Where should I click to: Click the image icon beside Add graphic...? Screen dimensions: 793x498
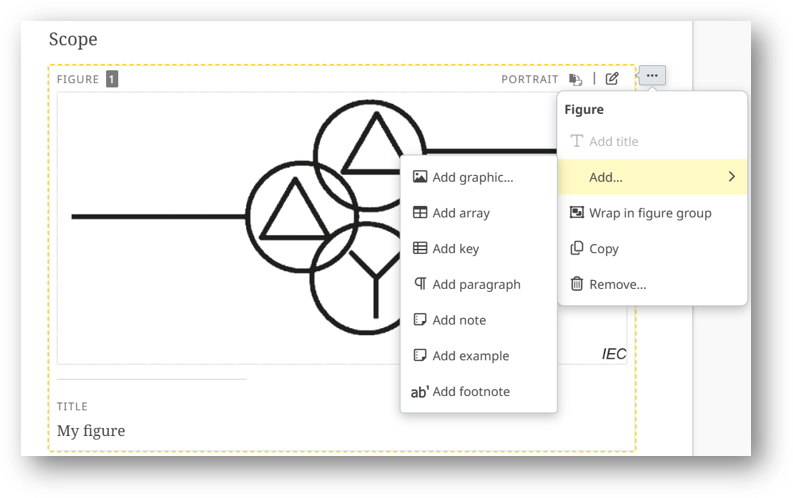pos(420,176)
